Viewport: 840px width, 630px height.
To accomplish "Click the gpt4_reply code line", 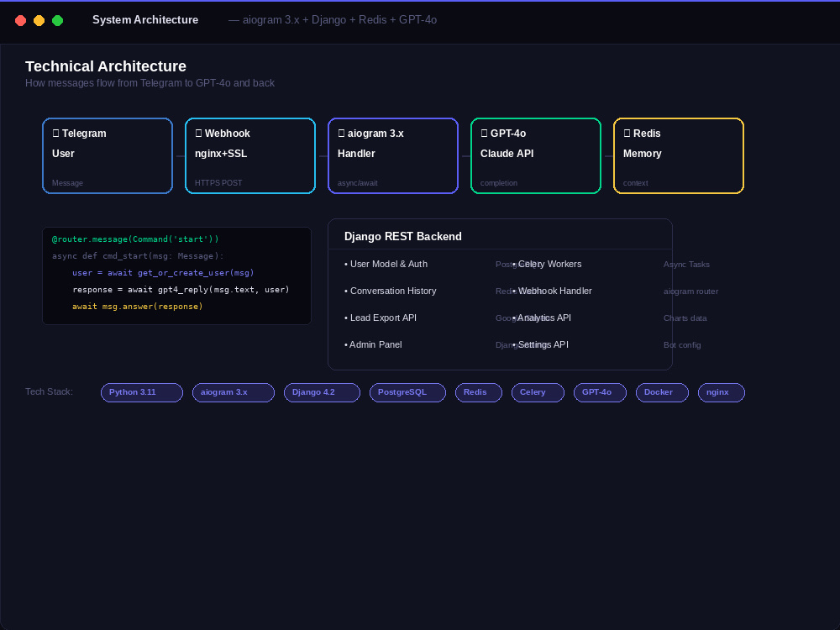I will point(181,289).
